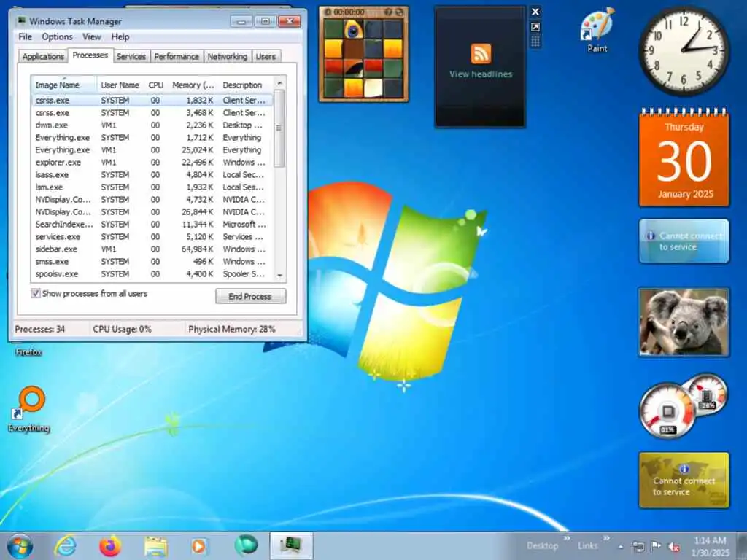
Task: Click the End Process button
Action: click(251, 296)
